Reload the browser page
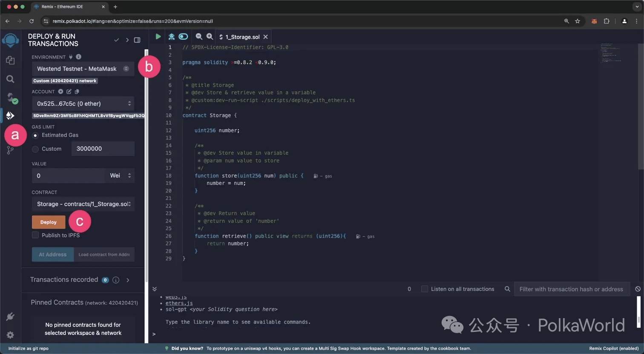644x354 pixels. pyautogui.click(x=32, y=21)
